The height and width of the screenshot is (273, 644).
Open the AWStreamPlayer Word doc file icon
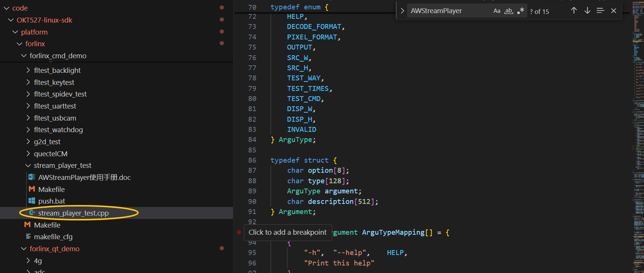(32, 177)
